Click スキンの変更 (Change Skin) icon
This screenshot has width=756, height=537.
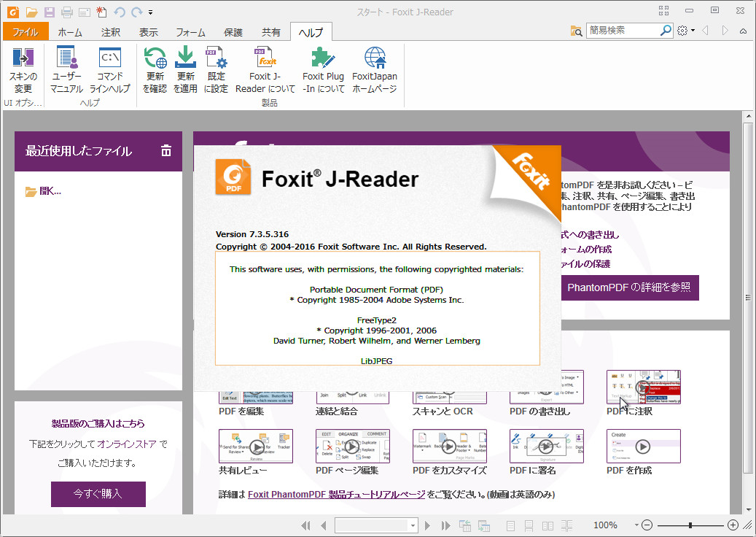pos(23,70)
